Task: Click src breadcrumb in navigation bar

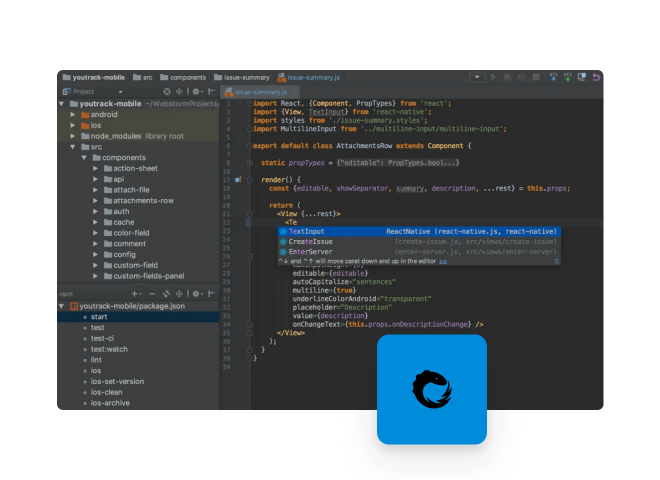Action: pyautogui.click(x=143, y=77)
